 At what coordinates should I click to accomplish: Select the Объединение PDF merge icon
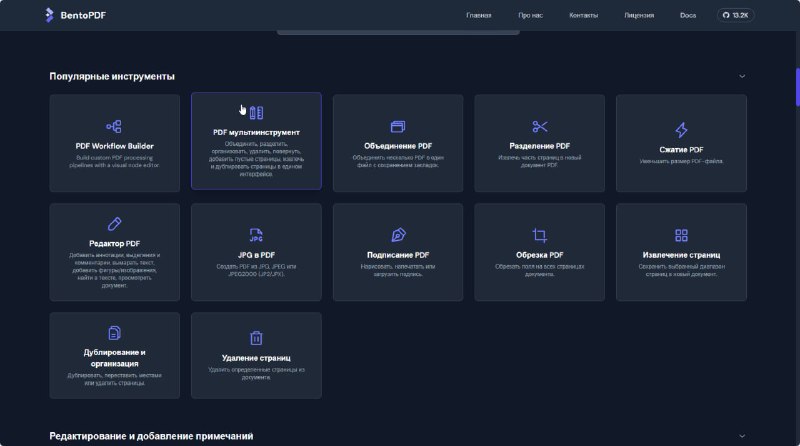(x=398, y=127)
